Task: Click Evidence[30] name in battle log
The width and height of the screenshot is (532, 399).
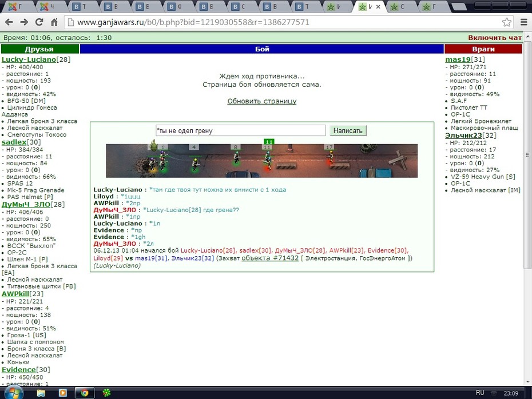Action: point(387,250)
